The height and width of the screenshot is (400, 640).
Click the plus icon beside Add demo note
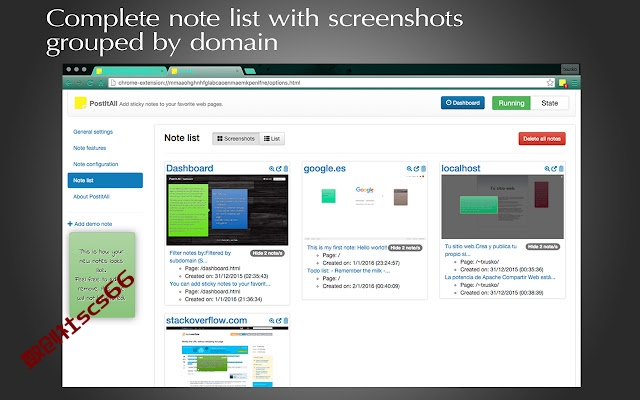click(70, 224)
